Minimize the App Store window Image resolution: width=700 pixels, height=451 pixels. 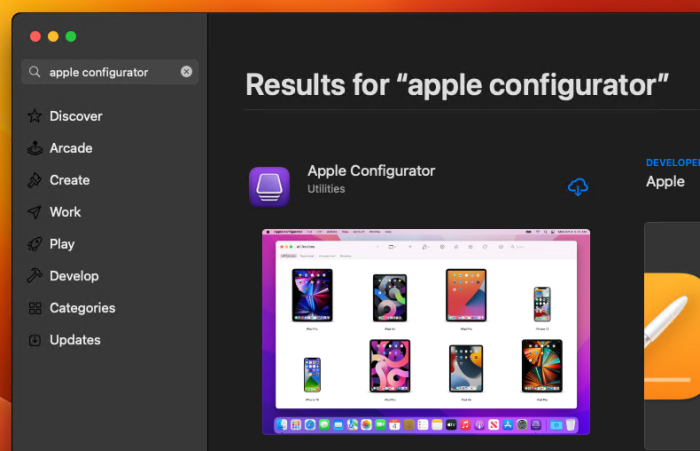point(53,37)
